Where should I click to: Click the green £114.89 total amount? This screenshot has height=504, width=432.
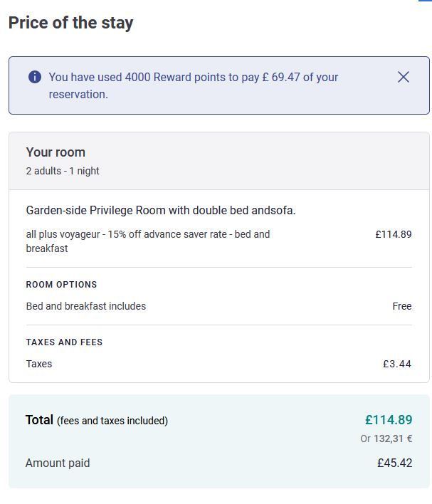[389, 420]
